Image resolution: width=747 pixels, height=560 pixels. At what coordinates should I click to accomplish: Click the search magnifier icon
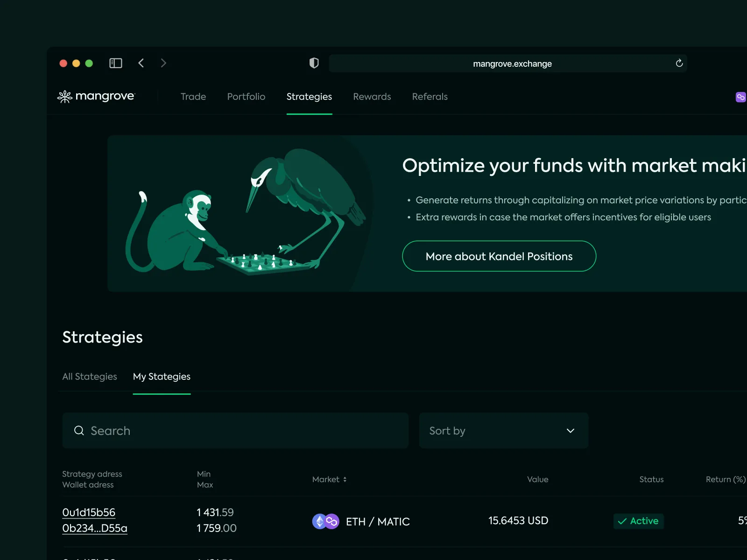coord(79,430)
